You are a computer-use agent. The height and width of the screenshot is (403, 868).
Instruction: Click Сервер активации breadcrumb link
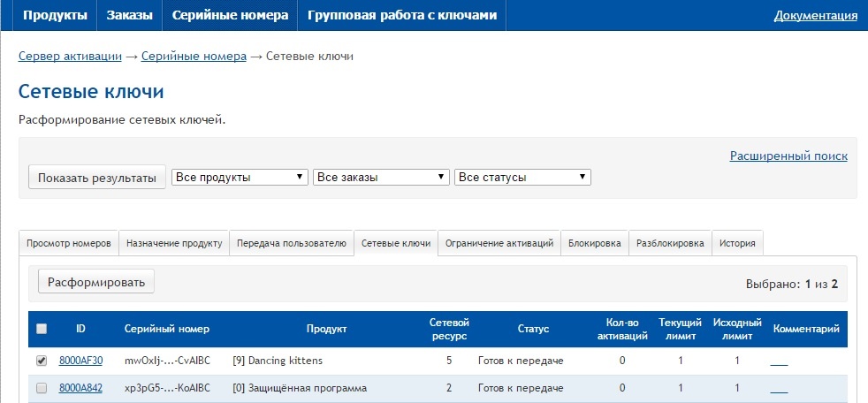click(x=70, y=57)
